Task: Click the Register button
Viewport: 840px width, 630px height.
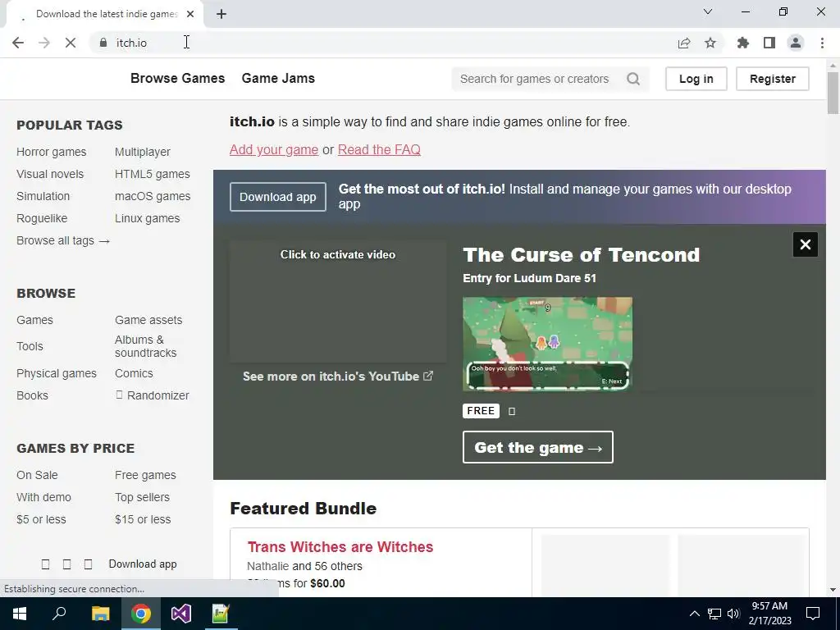Action: tap(773, 79)
